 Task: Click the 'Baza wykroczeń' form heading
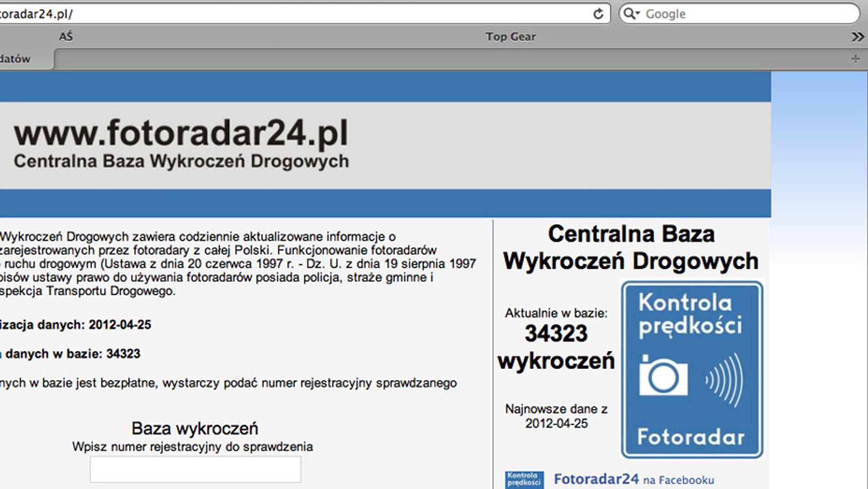point(194,428)
